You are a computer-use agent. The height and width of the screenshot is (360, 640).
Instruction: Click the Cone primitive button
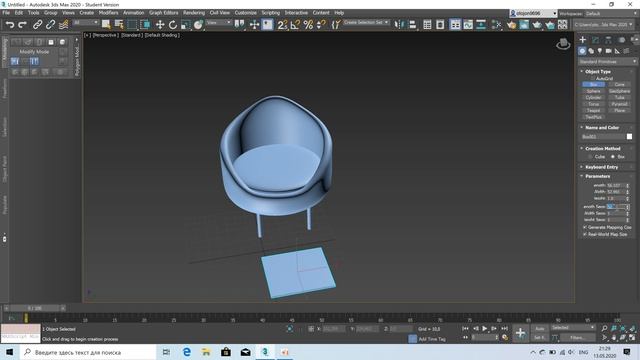click(620, 84)
